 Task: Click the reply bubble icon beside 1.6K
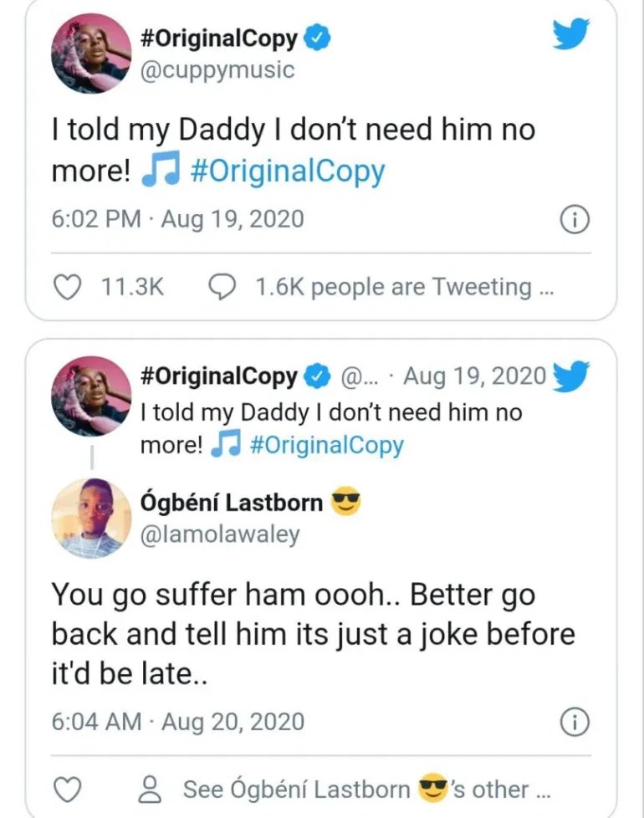222,287
